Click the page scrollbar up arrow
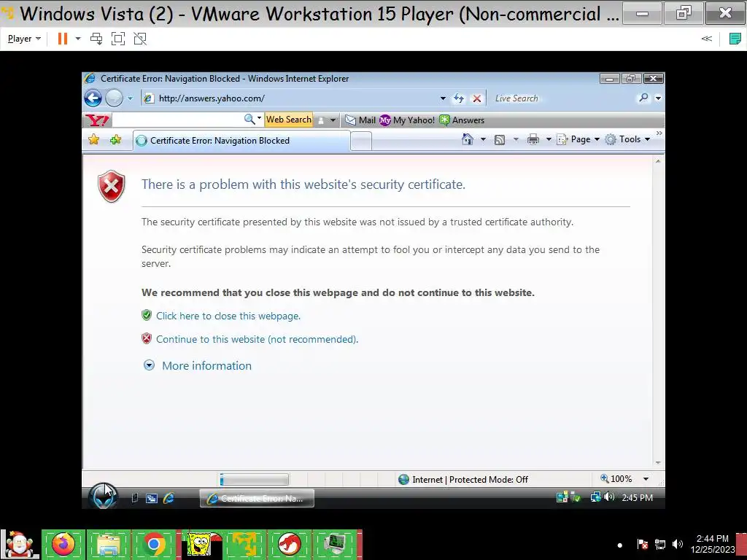This screenshot has height=560, width=747. coord(658,161)
